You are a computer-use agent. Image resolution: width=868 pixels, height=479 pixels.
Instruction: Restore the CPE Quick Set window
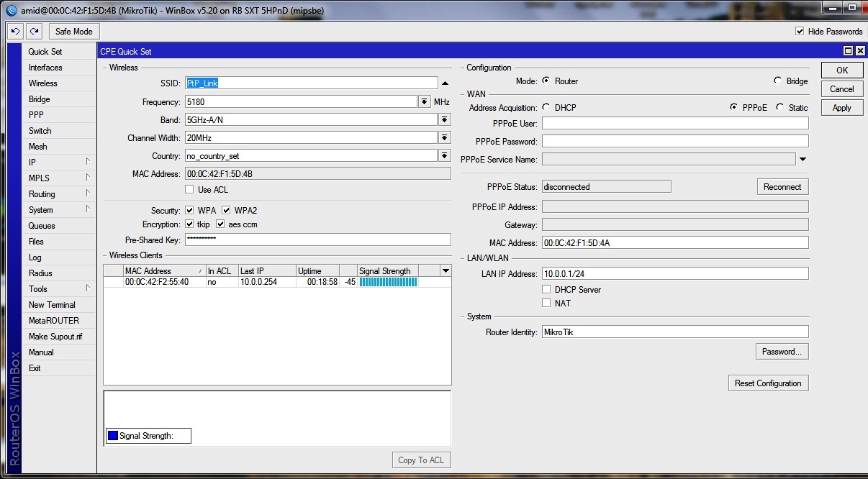click(x=848, y=51)
